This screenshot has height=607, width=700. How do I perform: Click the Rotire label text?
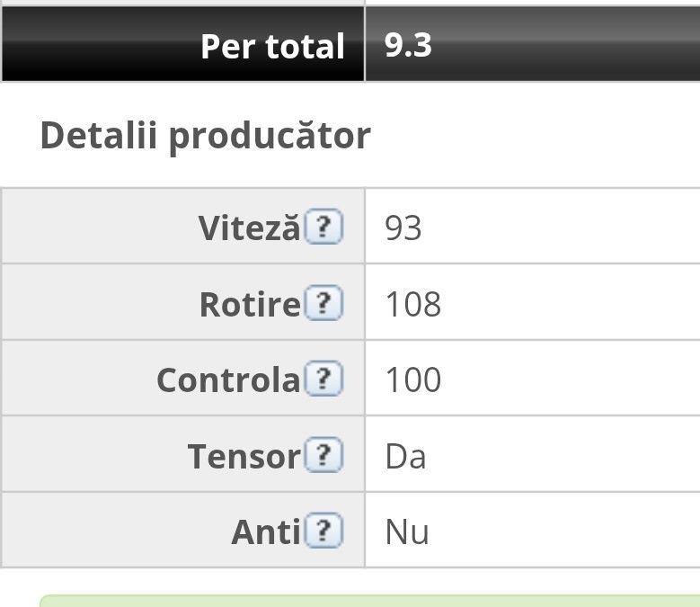pos(249,305)
